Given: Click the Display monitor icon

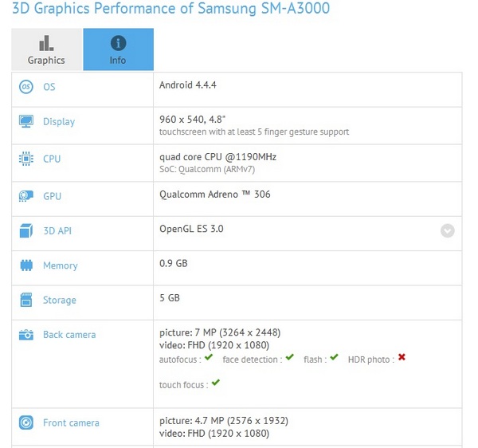Looking at the screenshot, I should 26,122.
